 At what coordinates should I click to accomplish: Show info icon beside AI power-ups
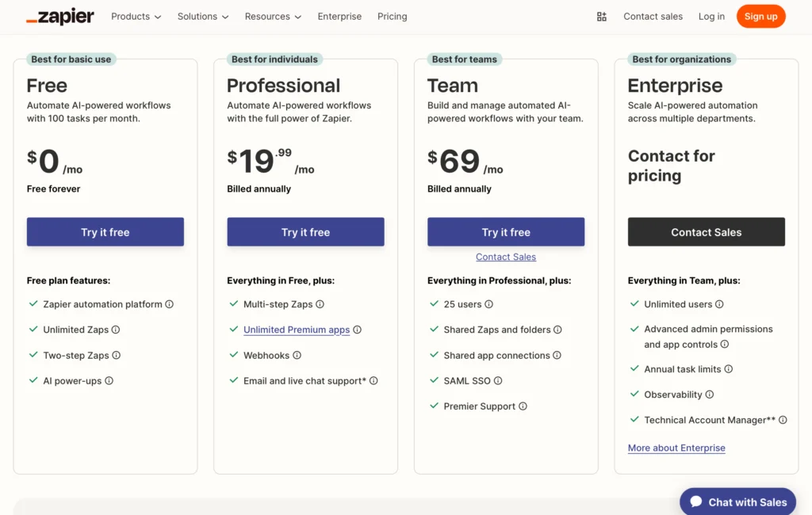click(109, 381)
